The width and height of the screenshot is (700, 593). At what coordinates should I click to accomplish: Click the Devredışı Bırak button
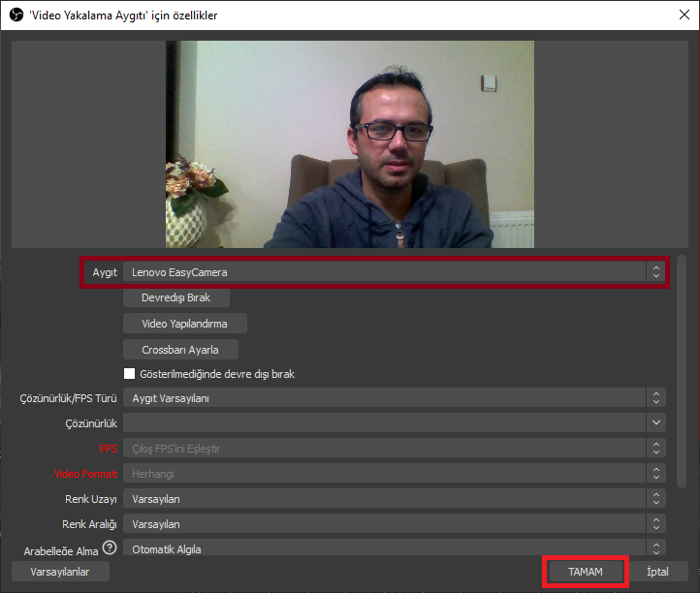point(176,297)
